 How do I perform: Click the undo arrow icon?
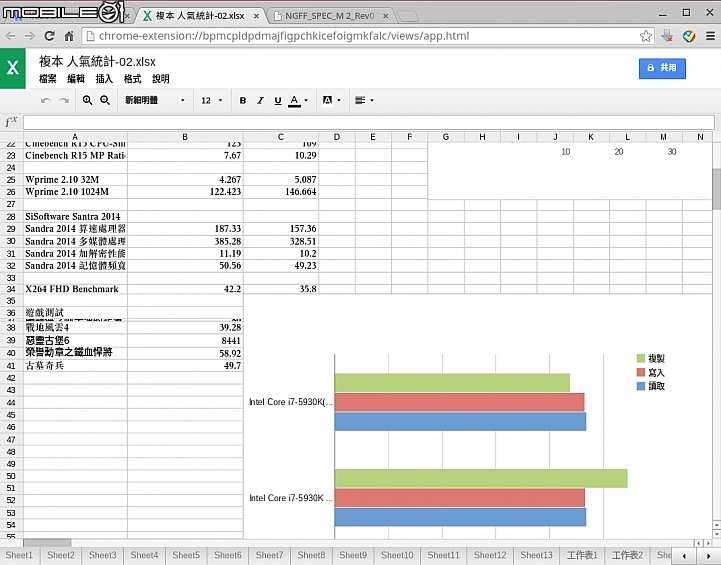pyautogui.click(x=45, y=100)
